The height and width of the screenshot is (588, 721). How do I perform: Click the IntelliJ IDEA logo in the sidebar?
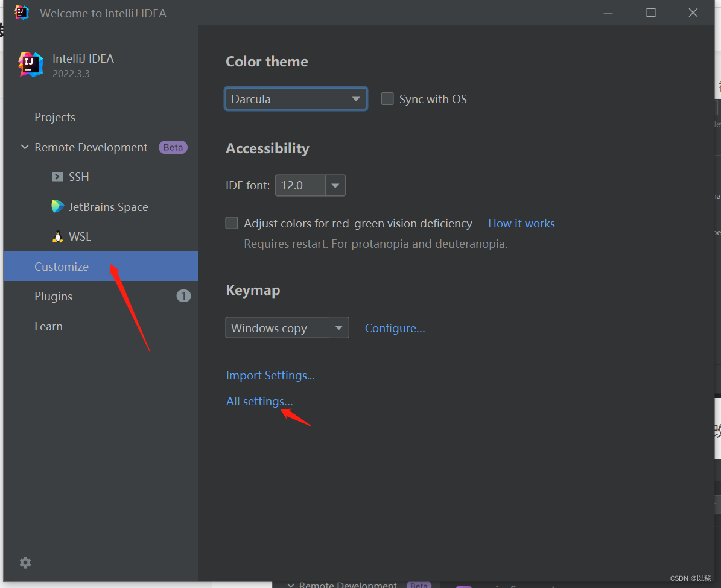(31, 65)
